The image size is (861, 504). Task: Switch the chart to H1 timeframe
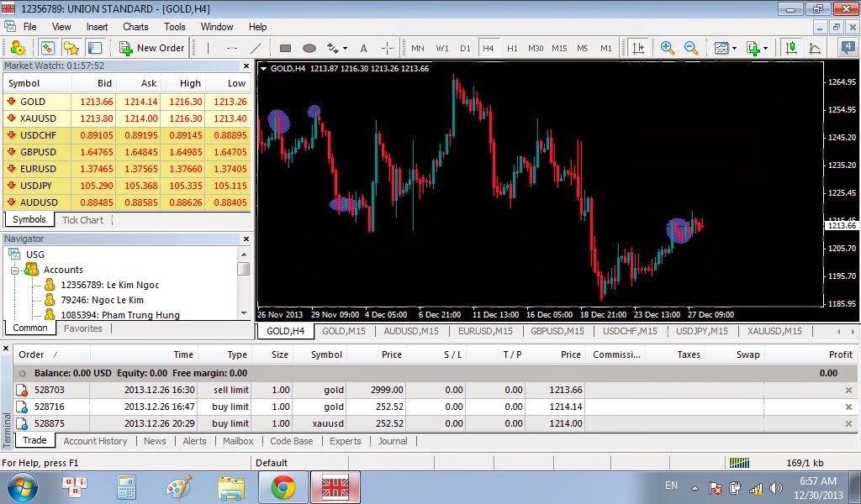point(513,48)
